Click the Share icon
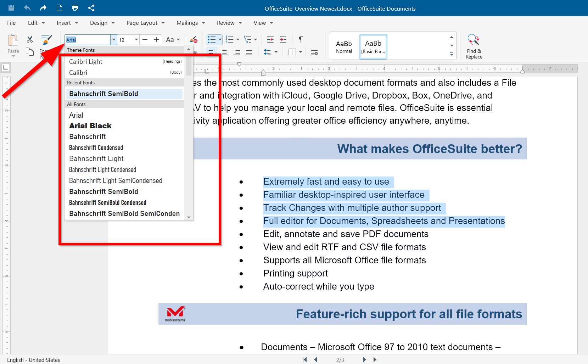Screen dimensions: 588x364 coord(91,8)
